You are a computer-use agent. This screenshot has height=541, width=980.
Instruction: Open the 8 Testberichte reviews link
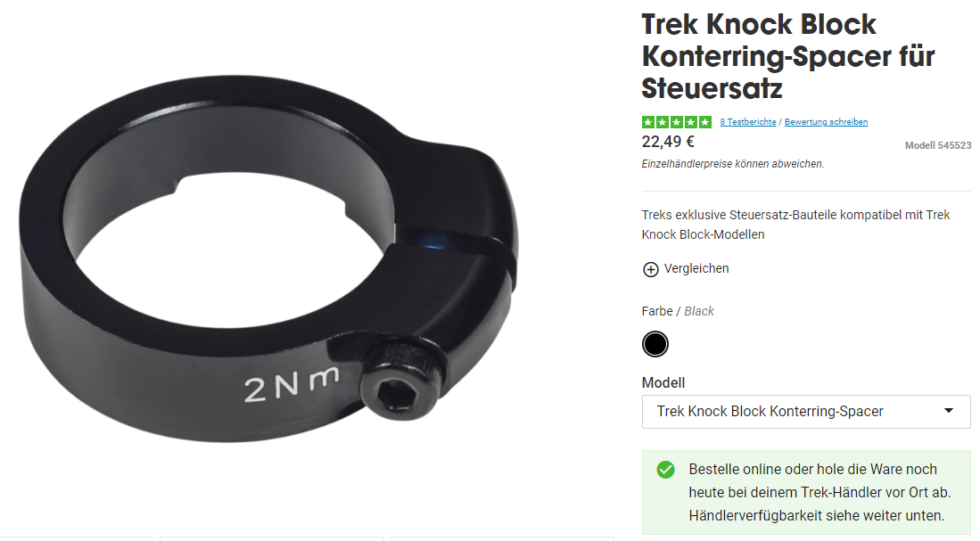coord(747,122)
